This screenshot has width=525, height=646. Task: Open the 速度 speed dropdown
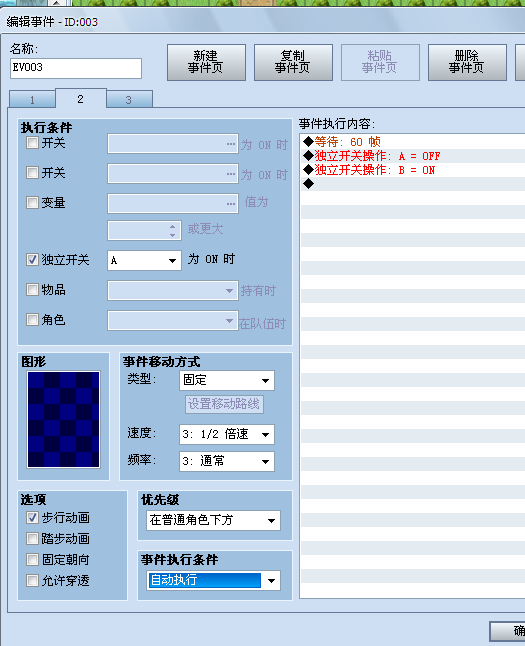[227, 434]
